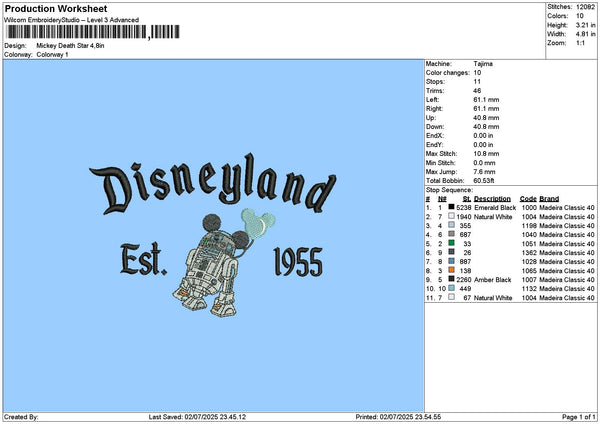Click stitch count '2260' in stop sequence

pyautogui.click(x=464, y=280)
